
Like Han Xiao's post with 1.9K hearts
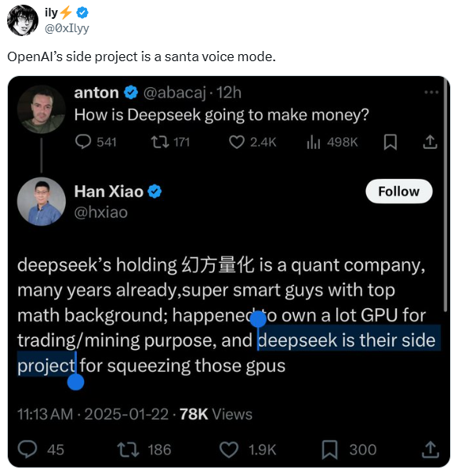click(229, 449)
